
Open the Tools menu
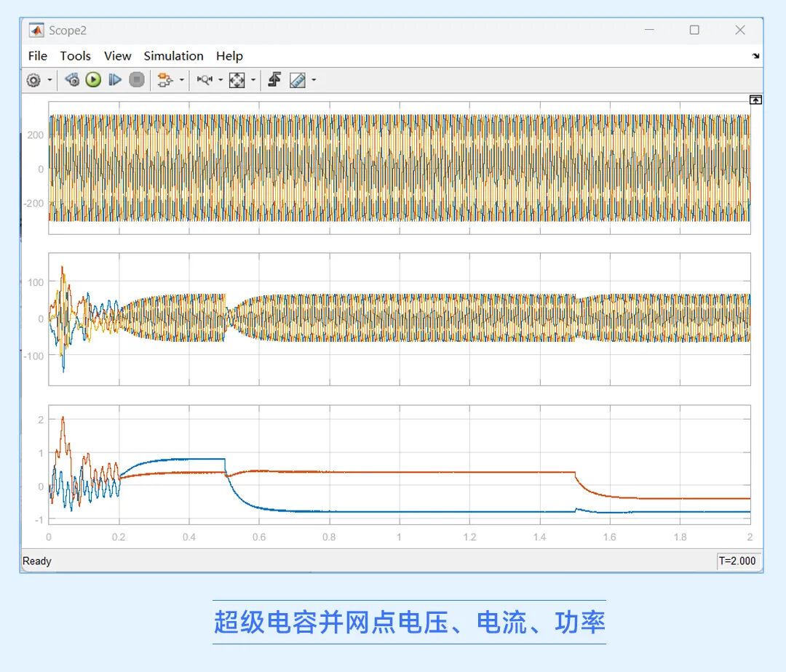(75, 56)
